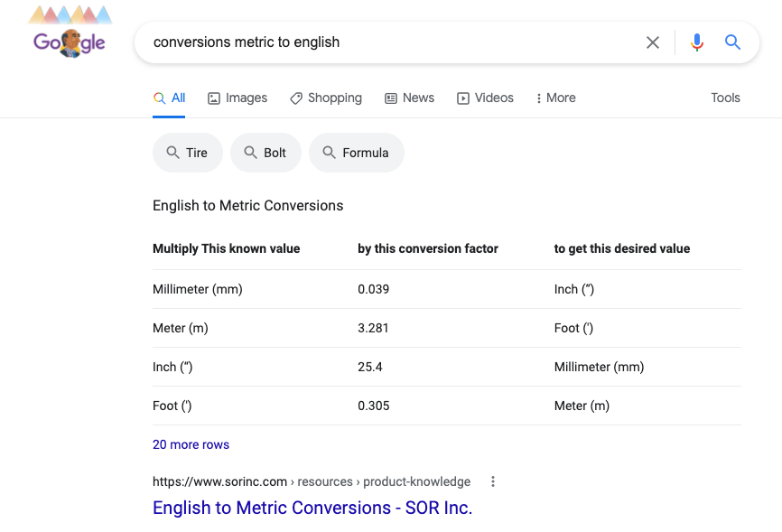Clear the search box with X icon
The image size is (782, 532).
click(653, 42)
